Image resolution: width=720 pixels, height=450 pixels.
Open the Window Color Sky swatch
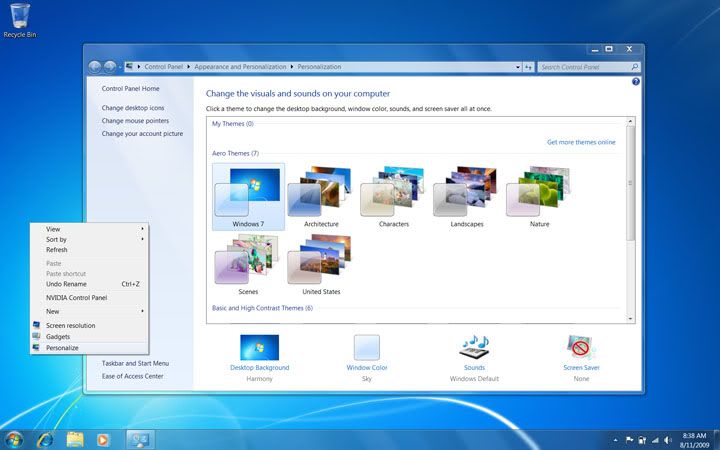367,347
